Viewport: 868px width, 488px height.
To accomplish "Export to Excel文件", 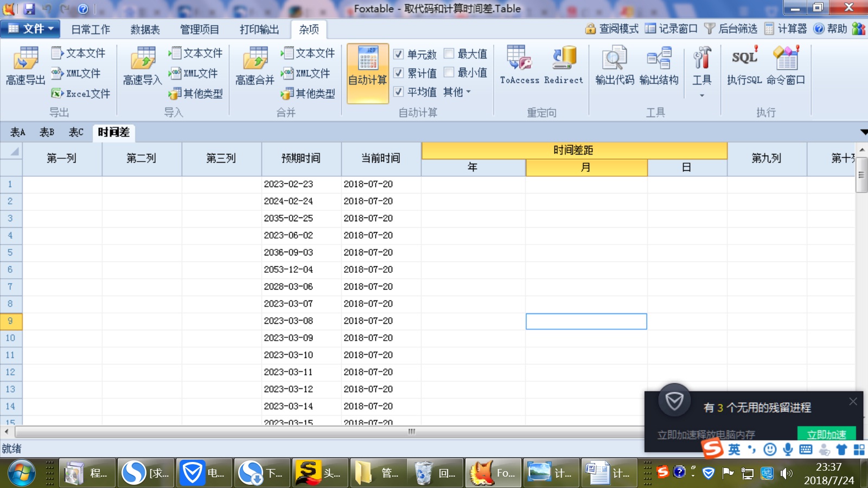I will point(81,93).
